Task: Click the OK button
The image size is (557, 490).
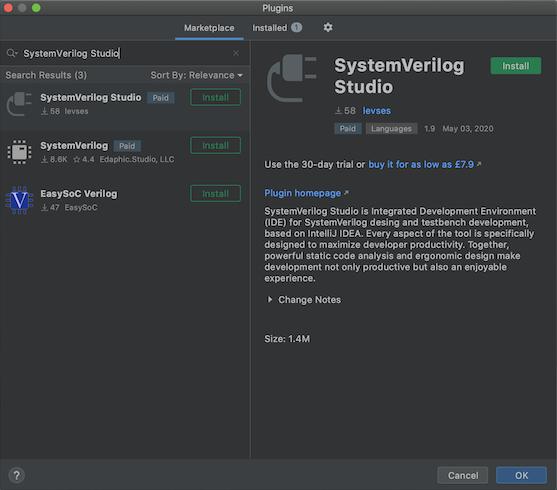Action: point(521,475)
